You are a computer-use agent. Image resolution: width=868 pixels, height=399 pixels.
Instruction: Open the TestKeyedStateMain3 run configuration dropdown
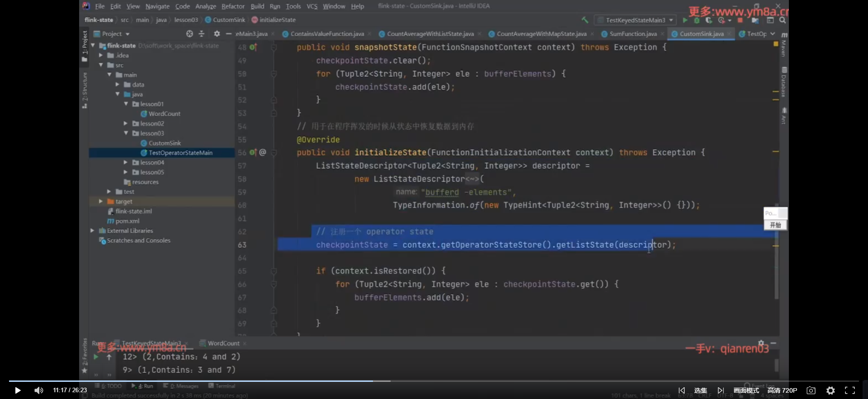(x=636, y=20)
